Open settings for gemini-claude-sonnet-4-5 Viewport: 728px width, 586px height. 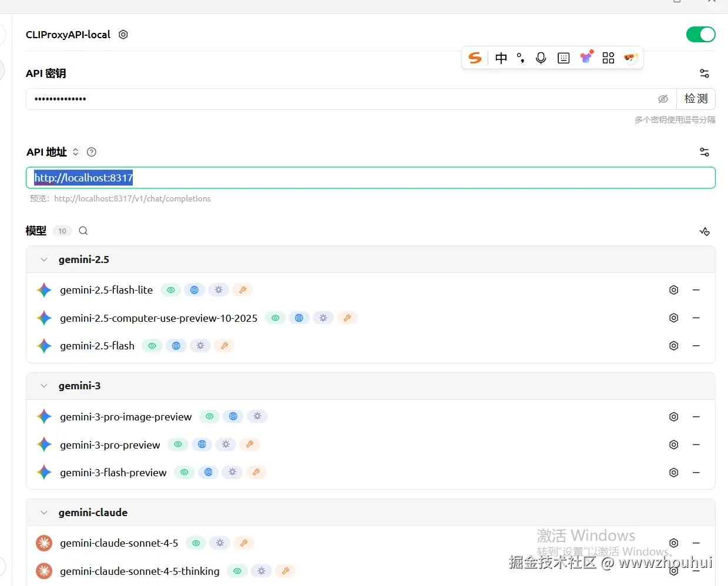click(674, 543)
